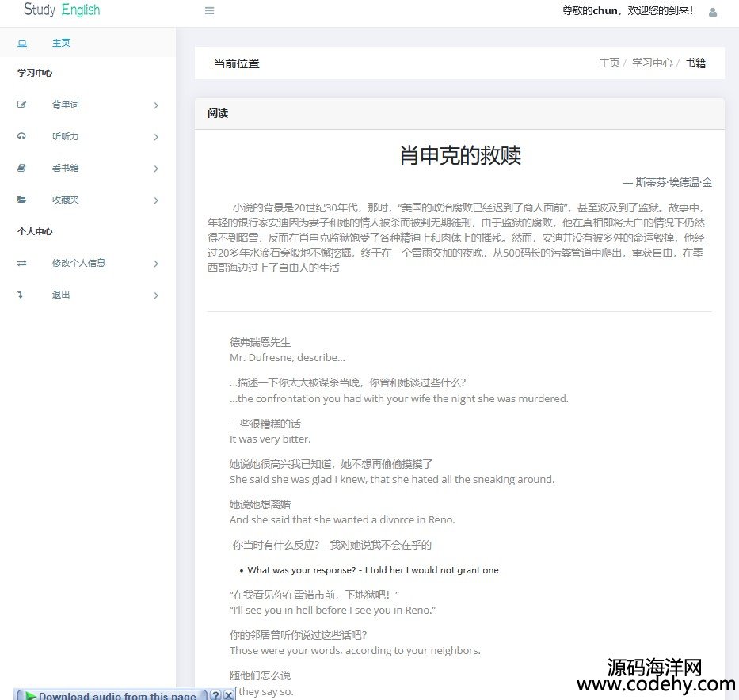
Task: Click the 'What was your response?' bullet line
Action: (374, 570)
